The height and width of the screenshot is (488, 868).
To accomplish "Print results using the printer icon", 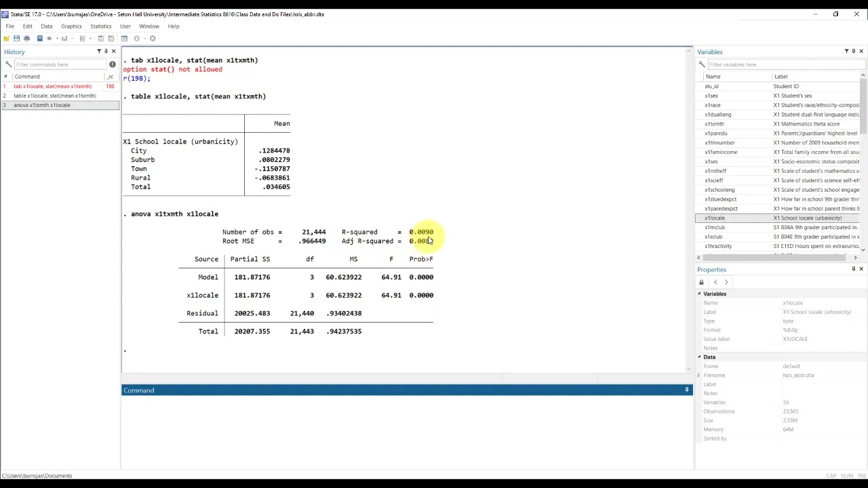I will tap(26, 38).
